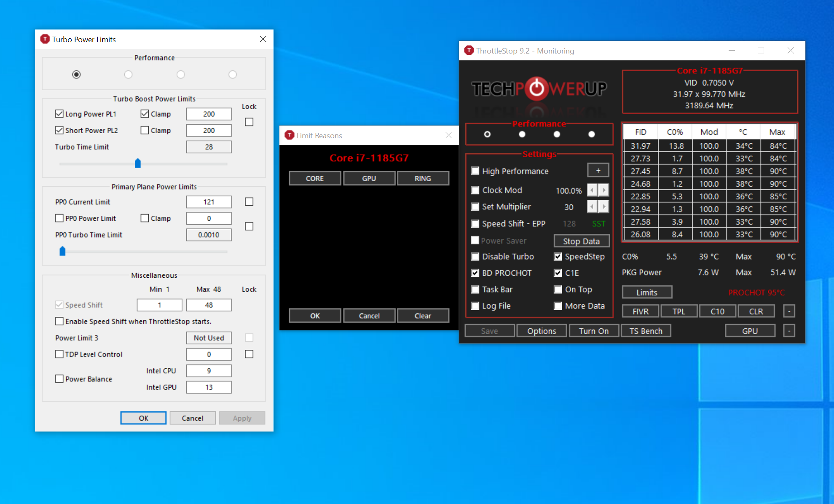
Task: Click the Set Multiplier increase arrow
Action: coord(604,206)
